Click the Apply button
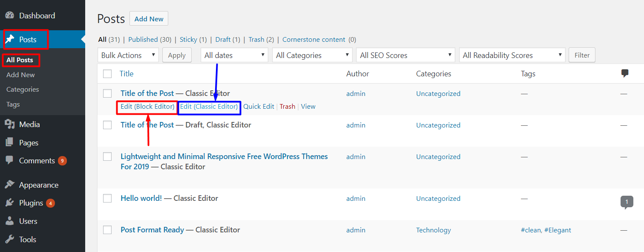This screenshot has width=644, height=252. coord(177,55)
